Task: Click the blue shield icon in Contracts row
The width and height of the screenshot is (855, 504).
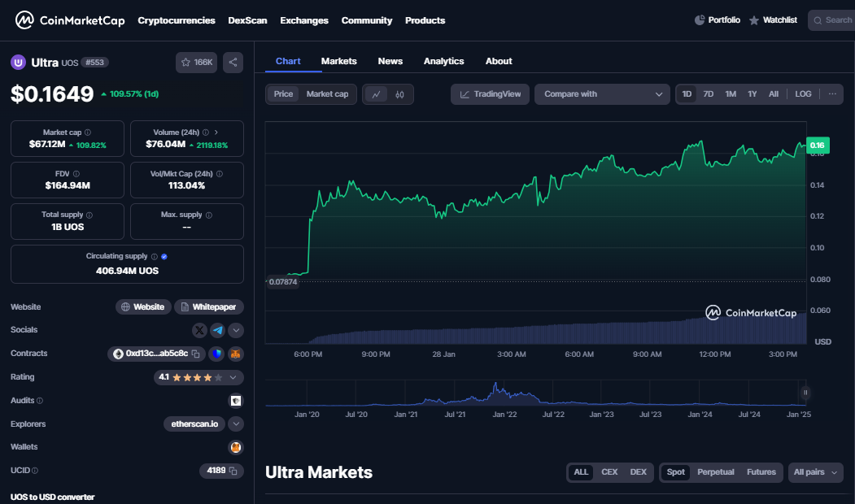Action: pos(216,354)
